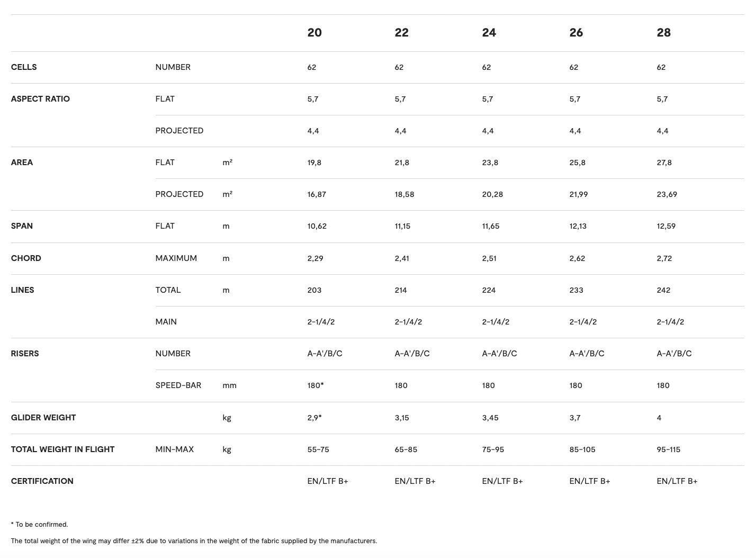Select the CERTIFICATION row label
756x558 pixels.
tap(42, 481)
